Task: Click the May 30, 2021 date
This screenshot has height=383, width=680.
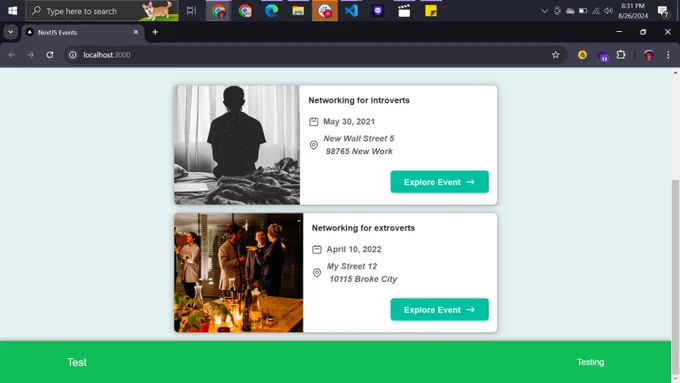Action: click(349, 122)
